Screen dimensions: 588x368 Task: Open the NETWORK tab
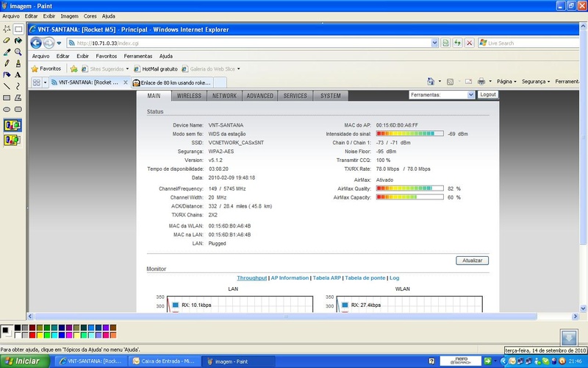(x=224, y=96)
